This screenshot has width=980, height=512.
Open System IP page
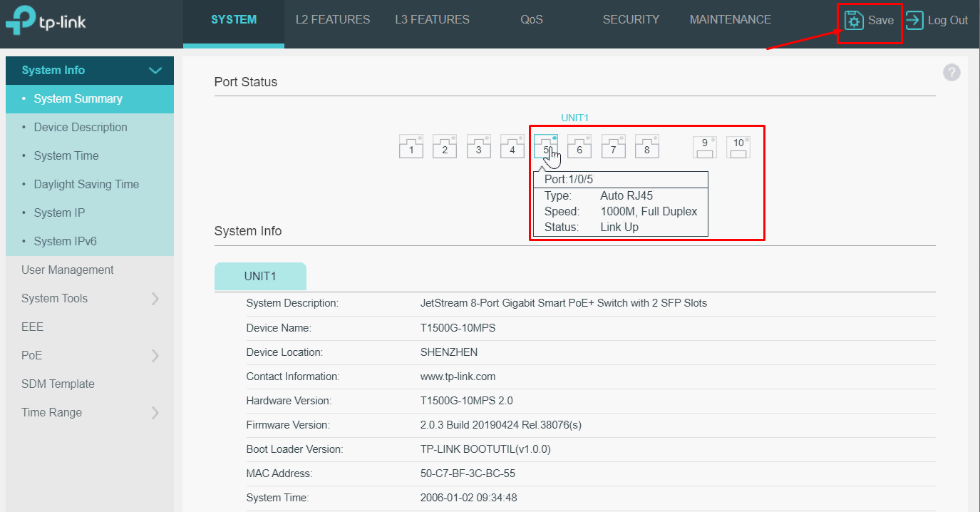tap(90, 213)
